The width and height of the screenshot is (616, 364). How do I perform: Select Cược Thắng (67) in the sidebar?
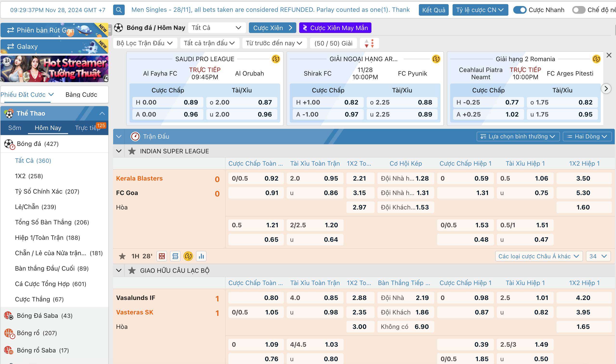click(x=39, y=299)
